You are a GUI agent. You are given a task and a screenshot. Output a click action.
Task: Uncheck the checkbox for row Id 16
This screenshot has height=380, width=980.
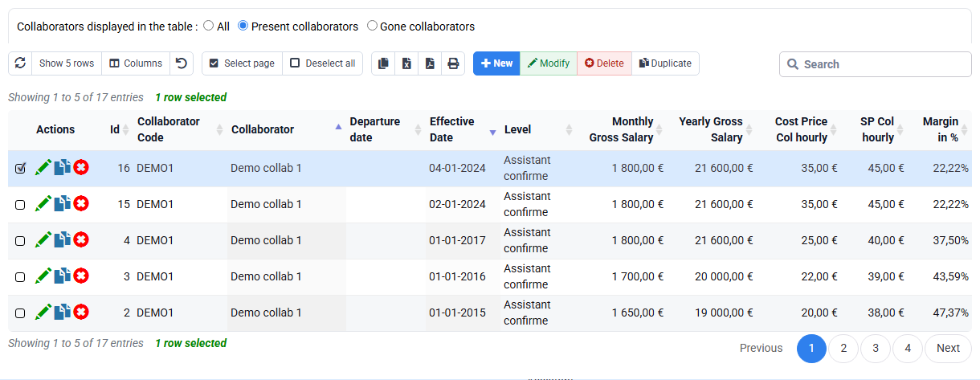tap(20, 169)
